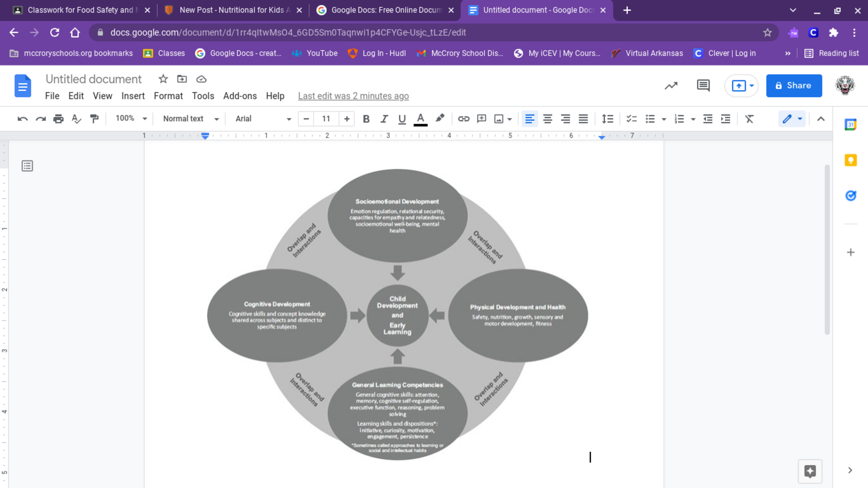
Task: Enable center alignment
Action: click(547, 119)
